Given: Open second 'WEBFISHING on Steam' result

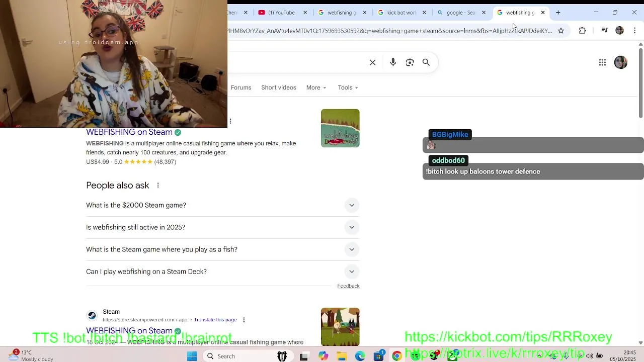Looking at the screenshot, I should pyautogui.click(x=129, y=331).
